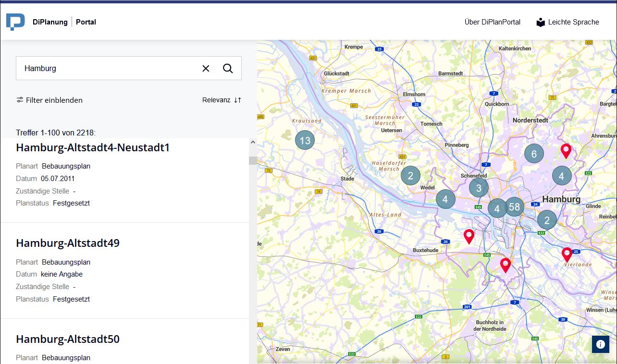
Task: Open the info button on the map
Action: click(x=600, y=344)
